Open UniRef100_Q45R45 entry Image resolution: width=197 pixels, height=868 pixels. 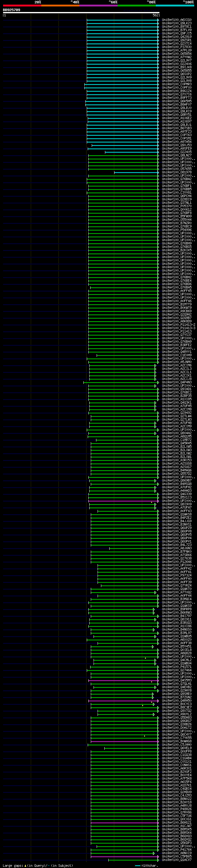coord(177,443)
